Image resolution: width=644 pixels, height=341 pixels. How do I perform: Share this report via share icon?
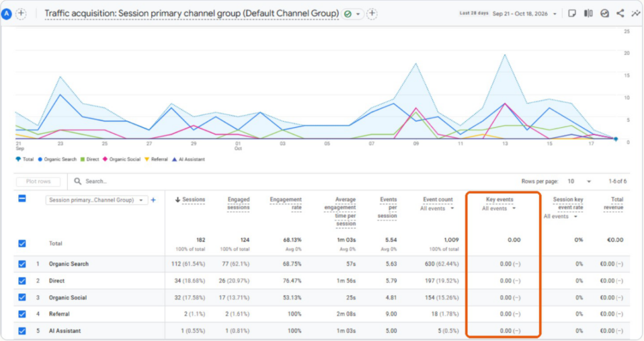tap(620, 14)
